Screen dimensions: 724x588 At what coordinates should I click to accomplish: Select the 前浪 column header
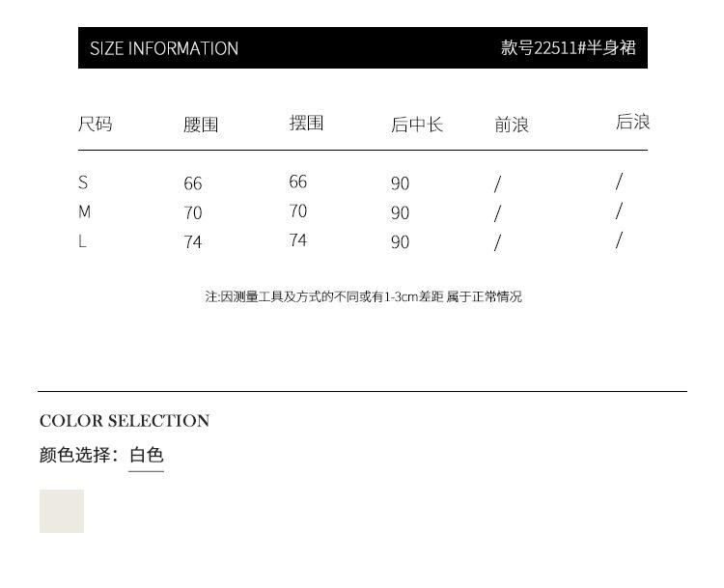(512, 125)
